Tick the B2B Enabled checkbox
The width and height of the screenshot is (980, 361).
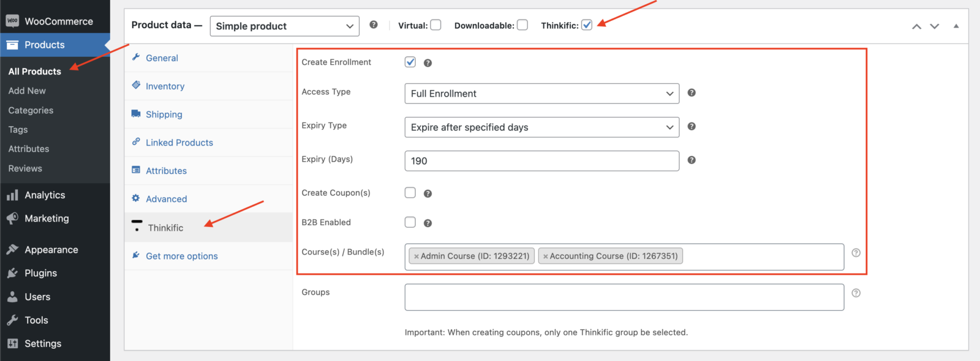410,222
